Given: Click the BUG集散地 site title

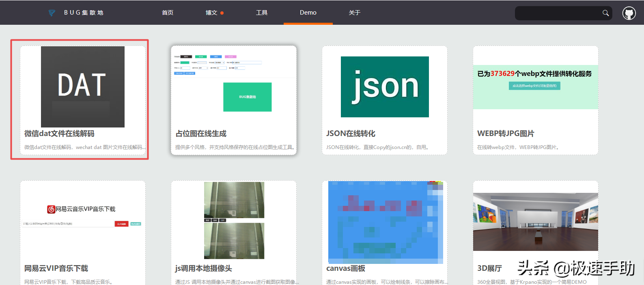Looking at the screenshot, I should [x=84, y=13].
